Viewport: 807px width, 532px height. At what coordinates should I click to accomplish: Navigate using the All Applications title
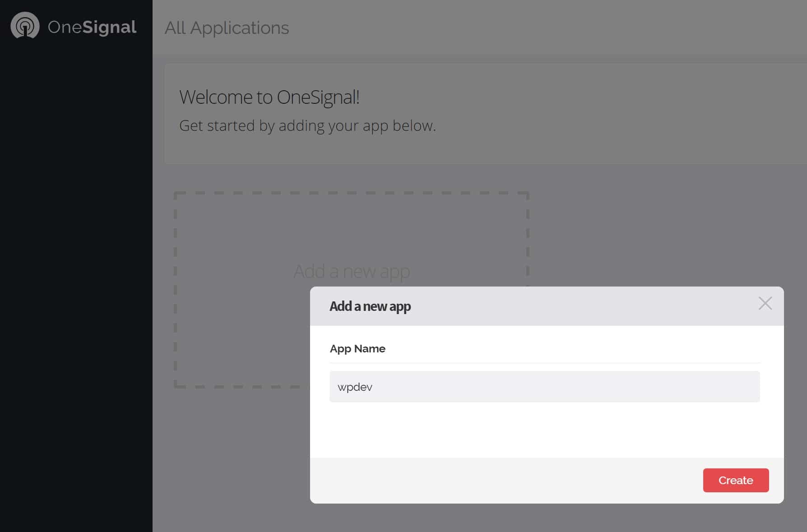(x=227, y=28)
